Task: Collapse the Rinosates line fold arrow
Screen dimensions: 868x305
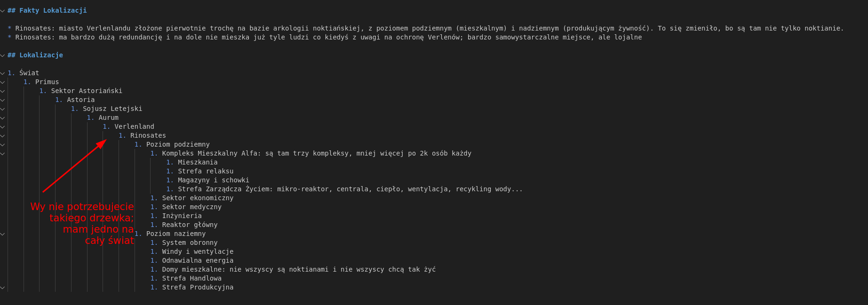Action: [x=3, y=135]
